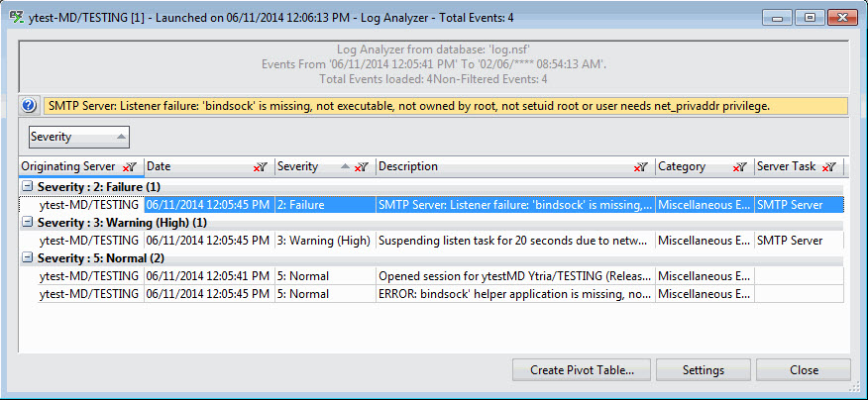The width and height of the screenshot is (868, 400).
Task: Click the filter icon on Originating Server column
Action: tap(129, 167)
